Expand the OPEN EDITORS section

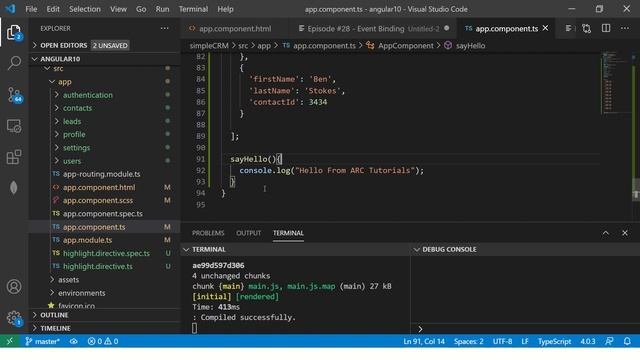104,45
